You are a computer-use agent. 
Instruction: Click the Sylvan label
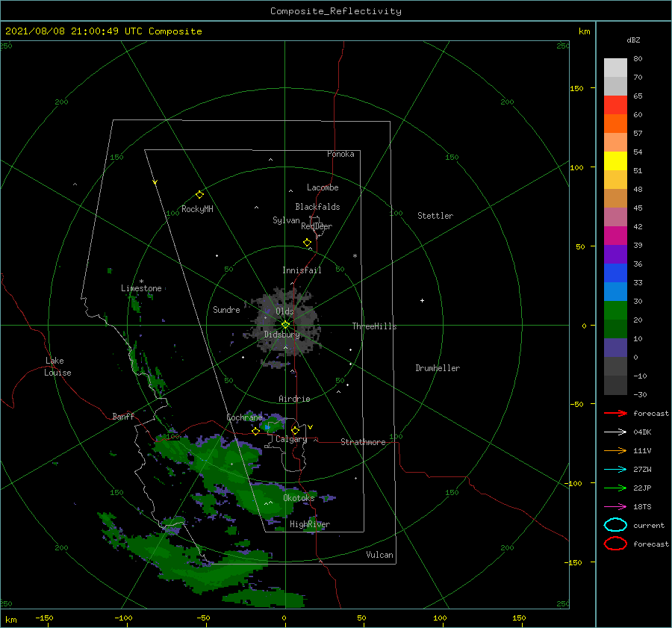click(286, 220)
